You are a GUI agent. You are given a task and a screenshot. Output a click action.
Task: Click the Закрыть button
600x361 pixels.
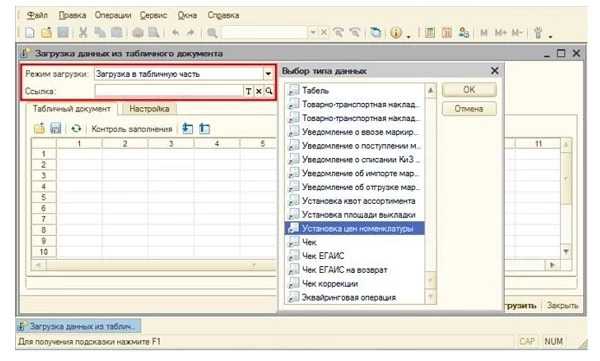click(562, 305)
